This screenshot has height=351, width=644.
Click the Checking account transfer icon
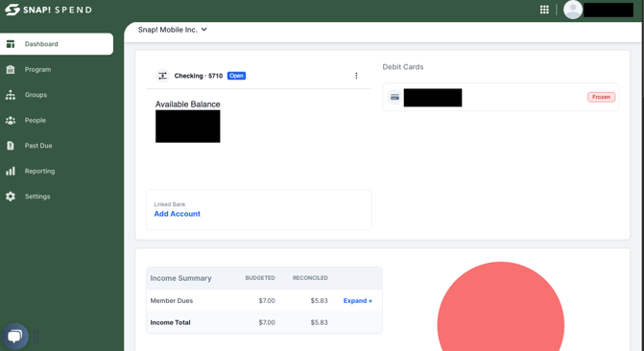[x=162, y=76]
